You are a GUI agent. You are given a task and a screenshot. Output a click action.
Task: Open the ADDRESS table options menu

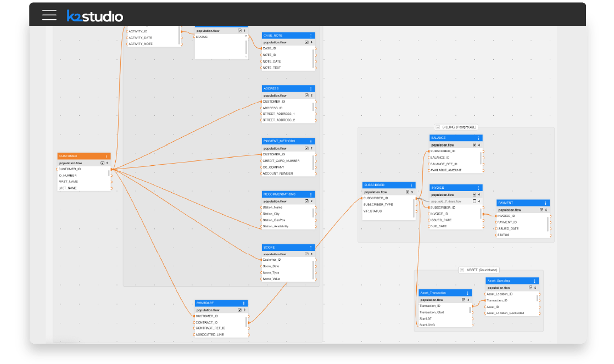pos(311,89)
